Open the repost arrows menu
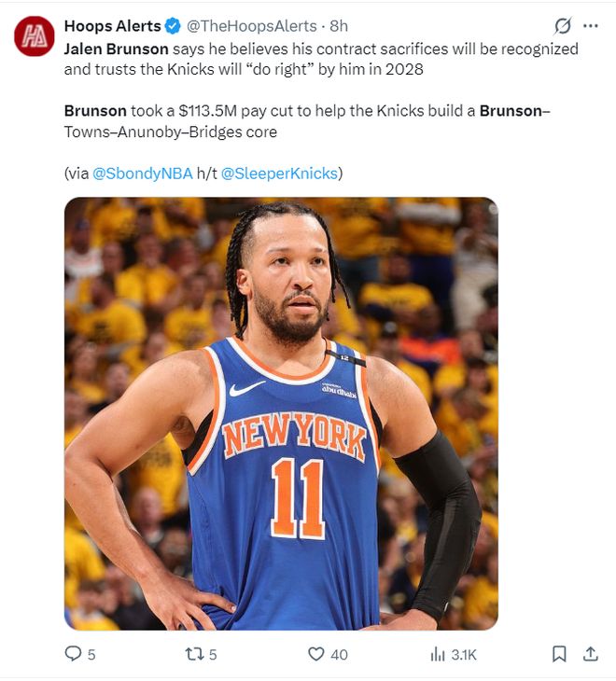 tap(194, 655)
